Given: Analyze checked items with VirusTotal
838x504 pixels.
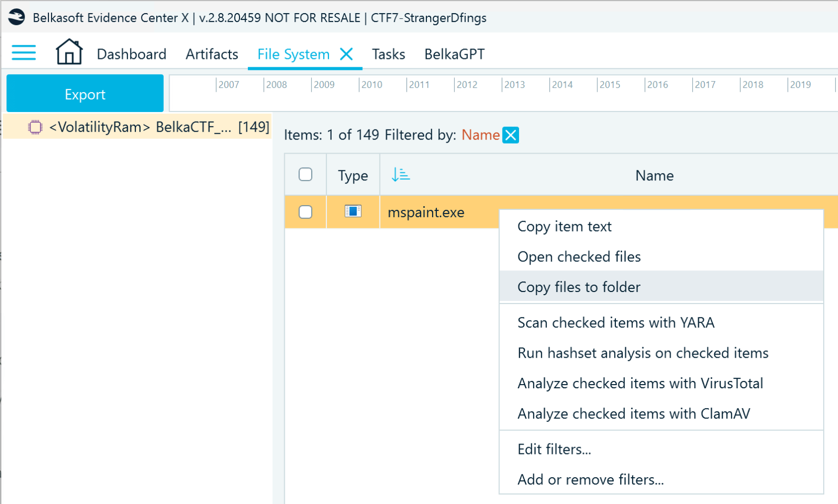Looking at the screenshot, I should point(661,384).
